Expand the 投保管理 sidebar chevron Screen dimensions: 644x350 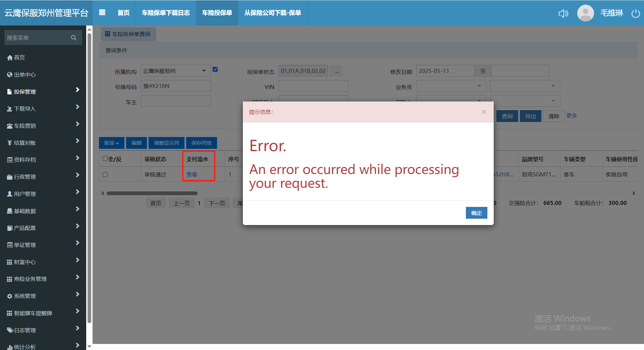pos(77,90)
